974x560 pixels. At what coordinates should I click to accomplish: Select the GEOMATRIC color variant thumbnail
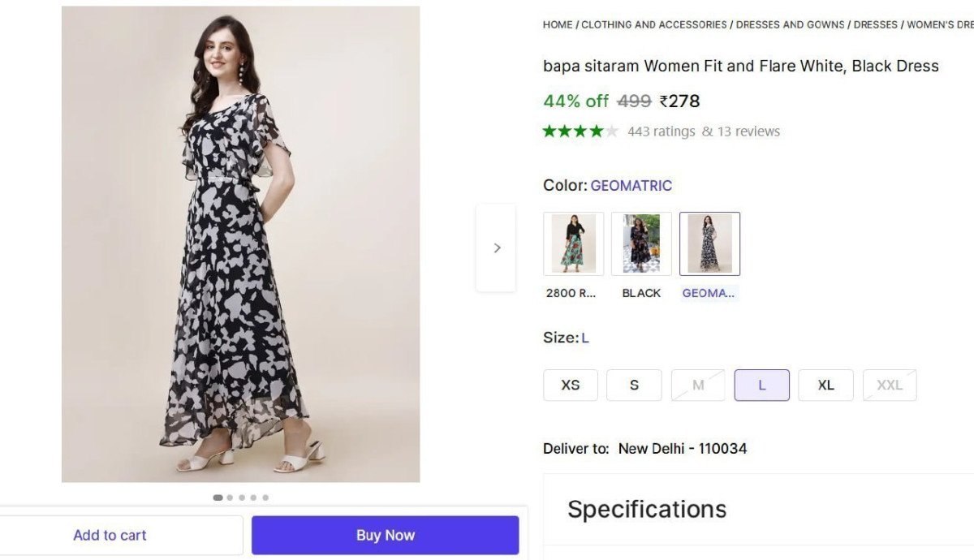coord(709,243)
